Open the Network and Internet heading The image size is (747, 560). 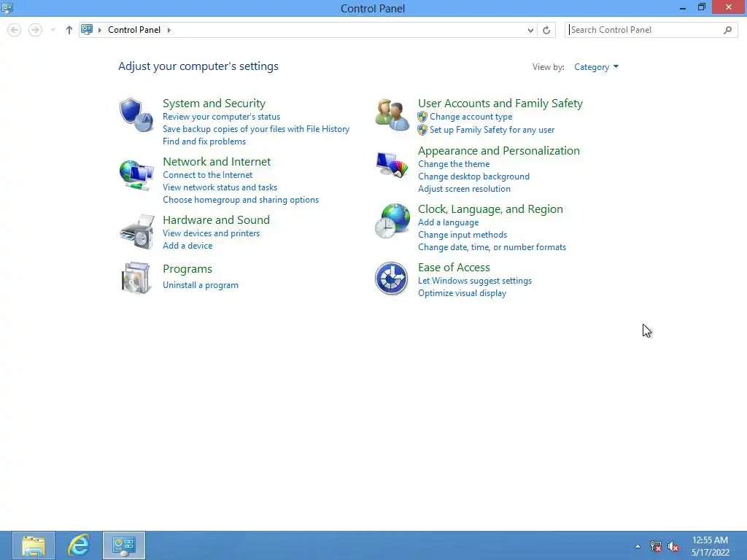[217, 161]
